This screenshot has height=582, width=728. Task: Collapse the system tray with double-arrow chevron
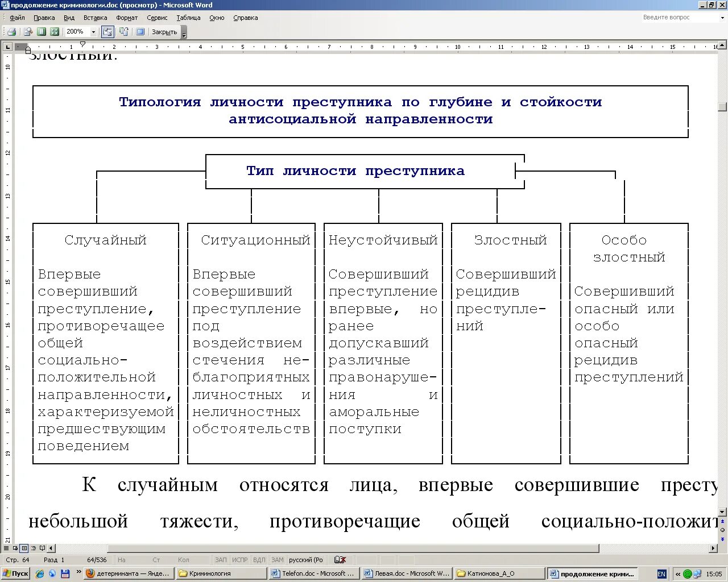pos(678,573)
